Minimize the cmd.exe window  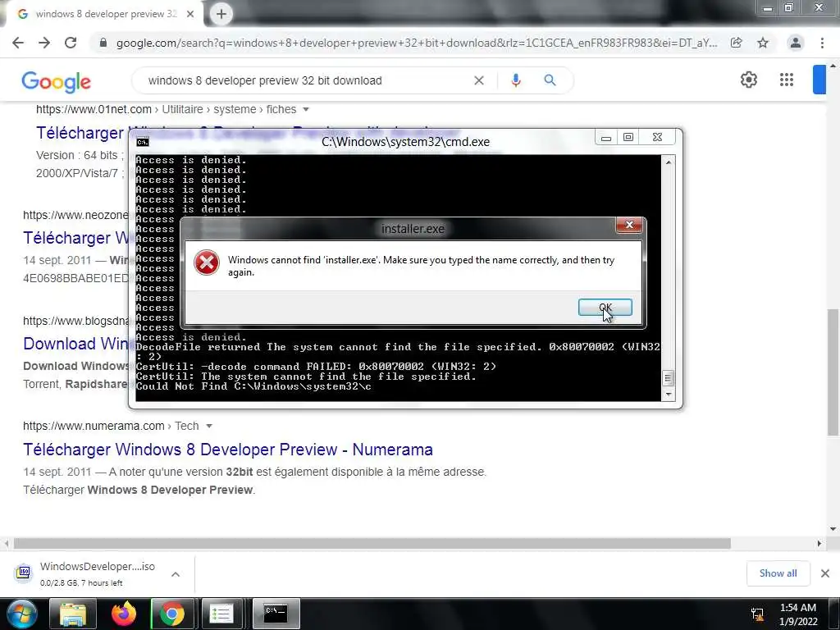tap(606, 138)
